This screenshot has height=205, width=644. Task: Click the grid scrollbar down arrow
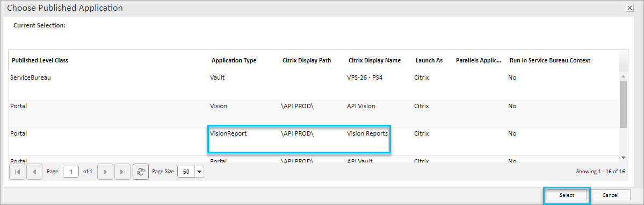(623, 158)
